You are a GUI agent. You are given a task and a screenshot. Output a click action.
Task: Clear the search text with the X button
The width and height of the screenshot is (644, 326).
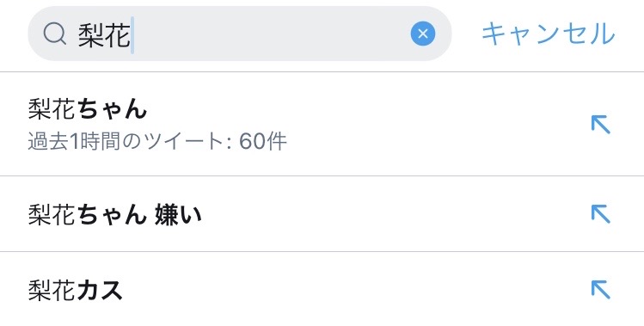[423, 34]
